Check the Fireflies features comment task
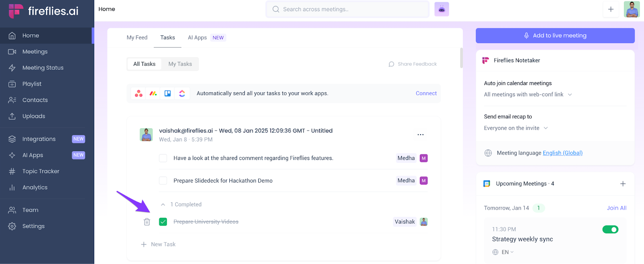 click(x=163, y=158)
